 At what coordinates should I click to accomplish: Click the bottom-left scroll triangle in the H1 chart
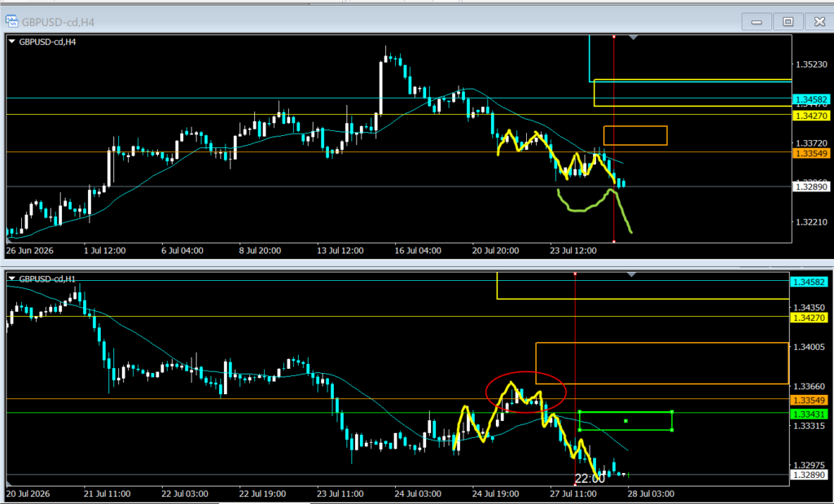9,483
